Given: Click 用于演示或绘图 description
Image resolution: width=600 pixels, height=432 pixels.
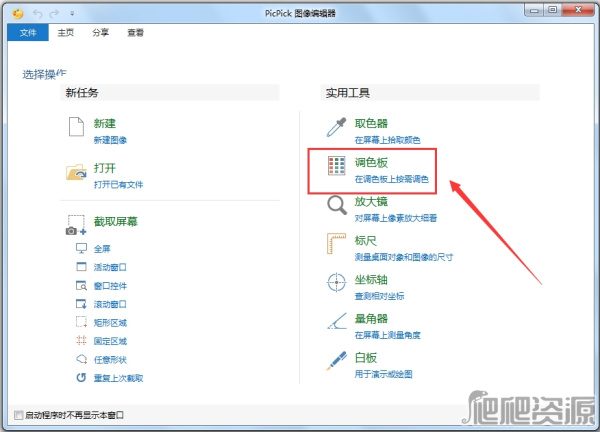Looking at the screenshot, I should click(383, 374).
